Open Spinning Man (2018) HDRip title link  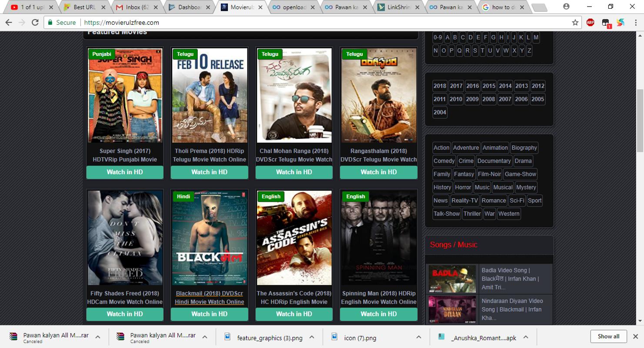pos(379,298)
